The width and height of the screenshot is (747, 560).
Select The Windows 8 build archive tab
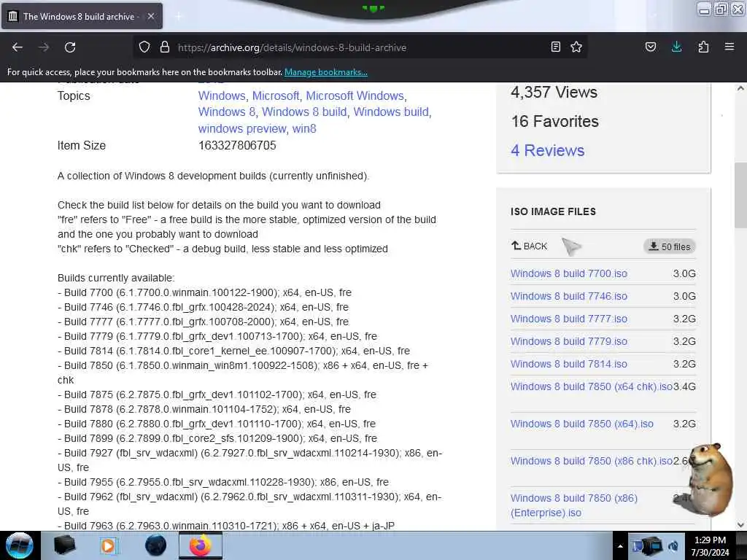[82, 16]
